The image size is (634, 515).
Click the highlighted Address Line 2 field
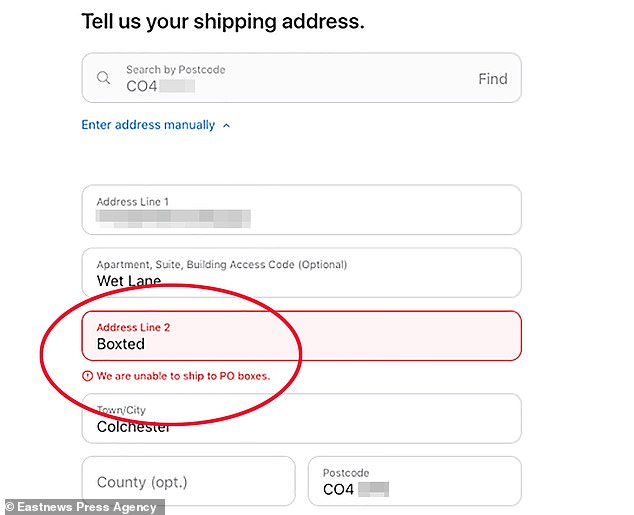(301, 335)
